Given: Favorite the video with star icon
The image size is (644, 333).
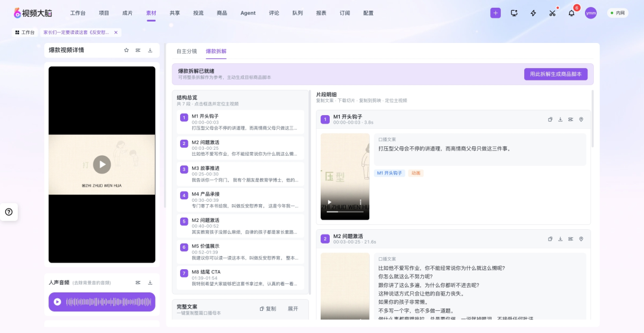Looking at the screenshot, I should point(126,50).
